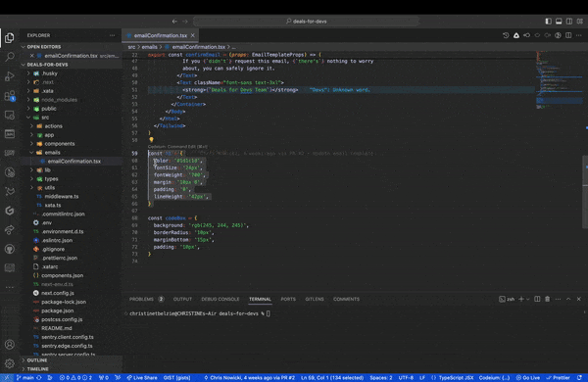This screenshot has height=382, width=588.
Task: Switch to the GitLens panel tab
Action: [x=315, y=299]
